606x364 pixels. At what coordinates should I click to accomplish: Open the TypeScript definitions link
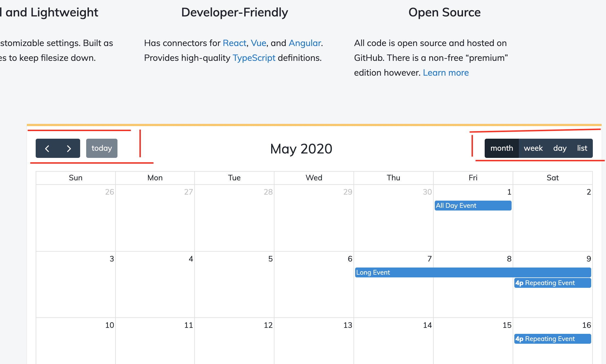point(254,58)
